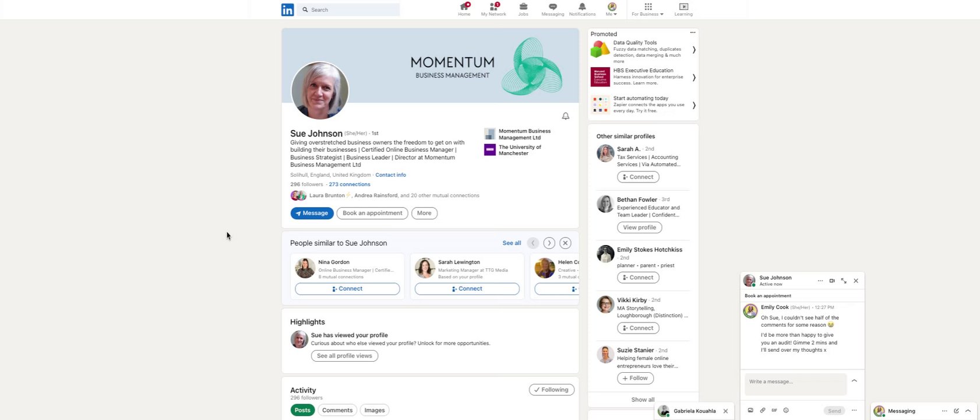
Task: Expand the Messaging bar chevron
Action: click(x=968, y=411)
